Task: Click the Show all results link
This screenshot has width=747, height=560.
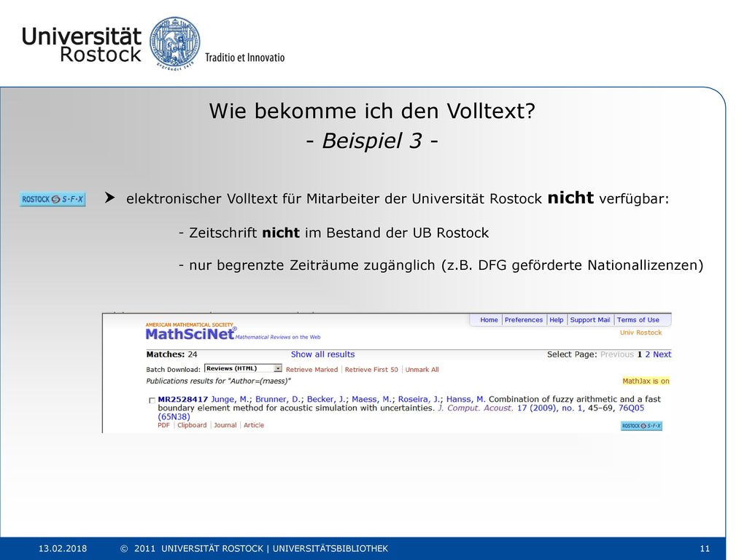Action: point(322,354)
